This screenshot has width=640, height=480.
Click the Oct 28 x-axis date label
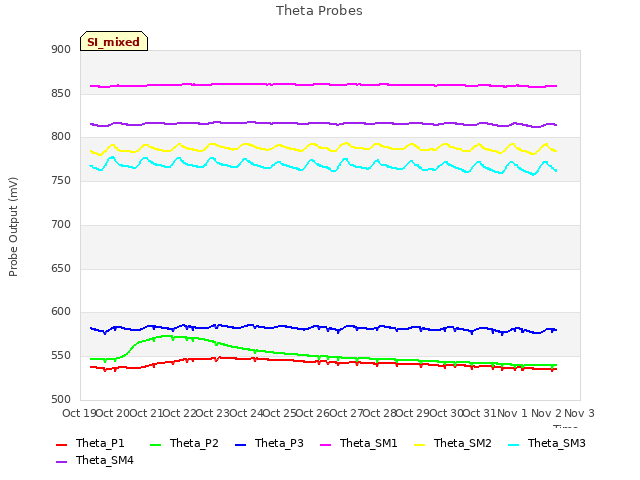point(380,413)
